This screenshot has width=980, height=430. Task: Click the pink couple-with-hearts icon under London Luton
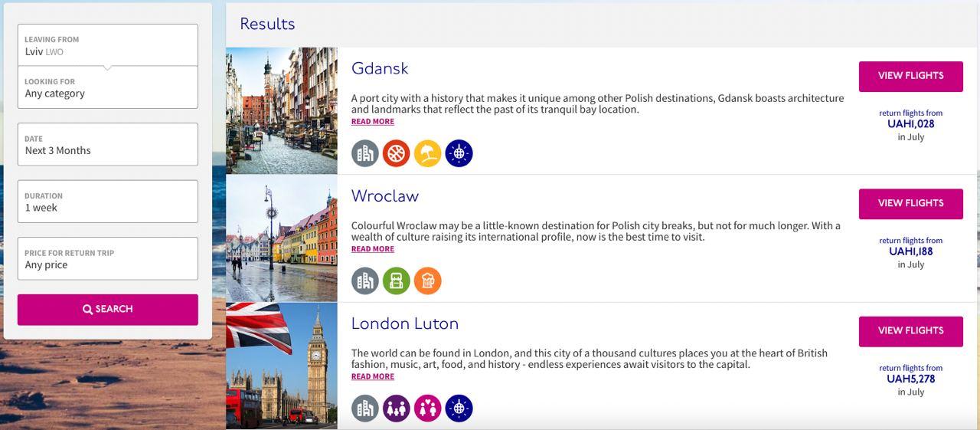coord(428,409)
